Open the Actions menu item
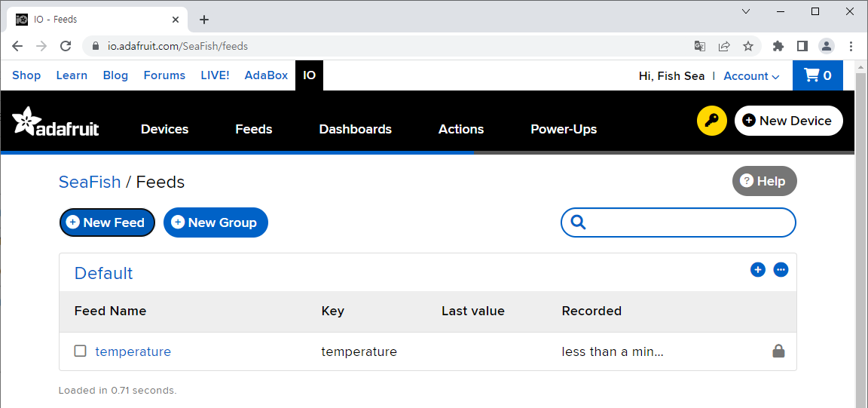 [x=461, y=129]
